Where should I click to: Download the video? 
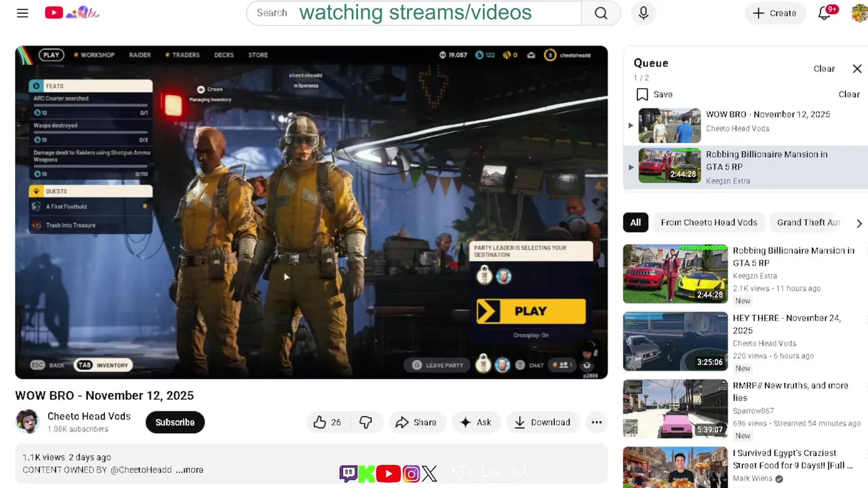click(542, 422)
